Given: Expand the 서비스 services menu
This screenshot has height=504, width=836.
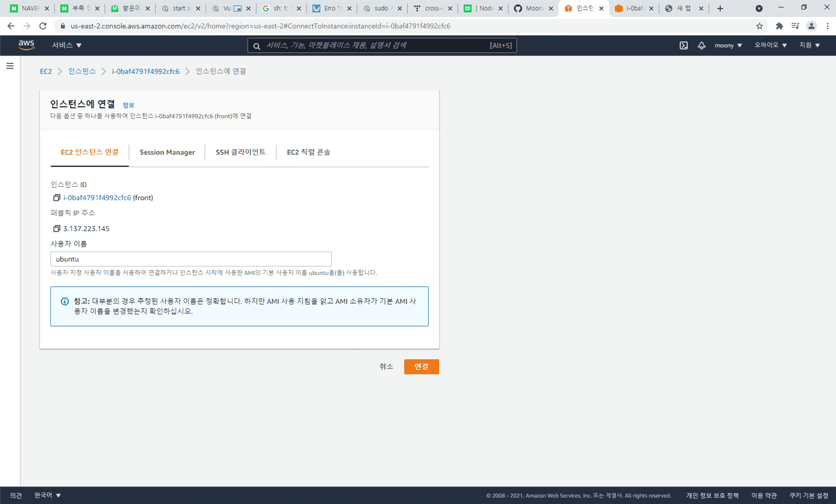Looking at the screenshot, I should point(67,45).
